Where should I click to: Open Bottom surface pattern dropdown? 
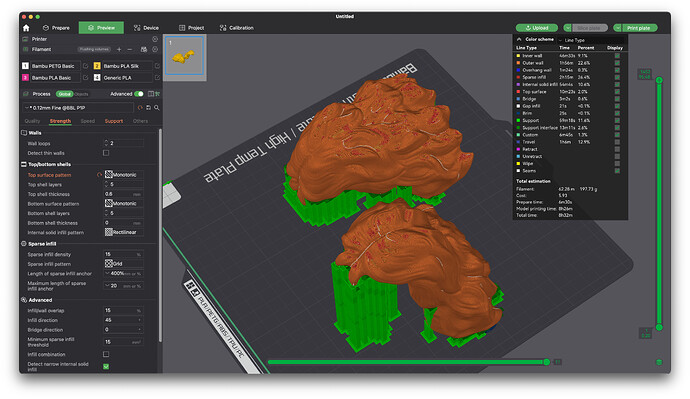[124, 203]
